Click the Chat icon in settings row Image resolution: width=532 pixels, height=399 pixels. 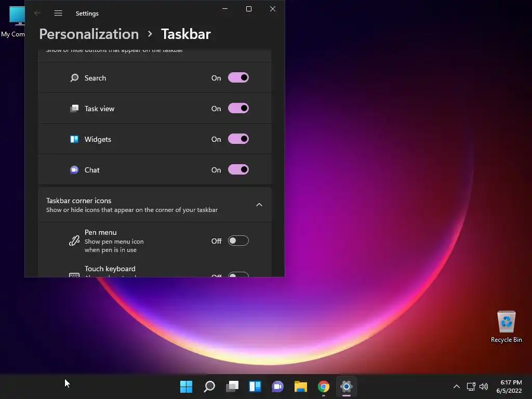[x=74, y=170]
